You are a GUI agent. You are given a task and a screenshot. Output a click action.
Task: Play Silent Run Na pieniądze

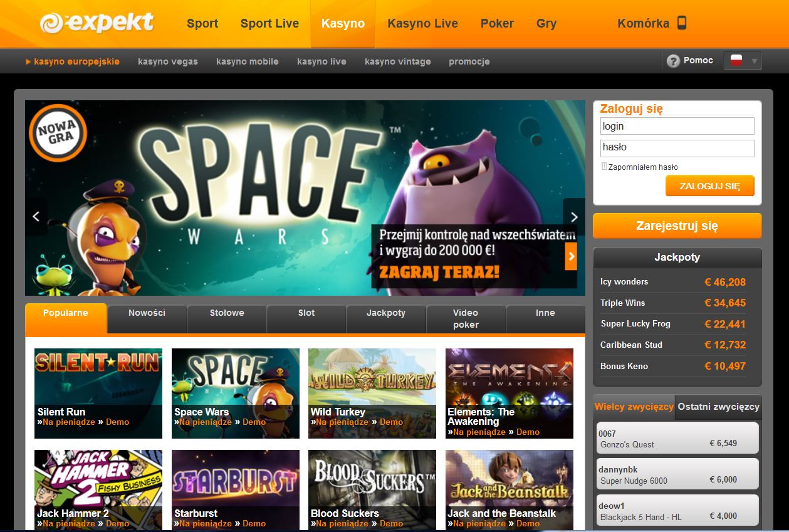69,422
